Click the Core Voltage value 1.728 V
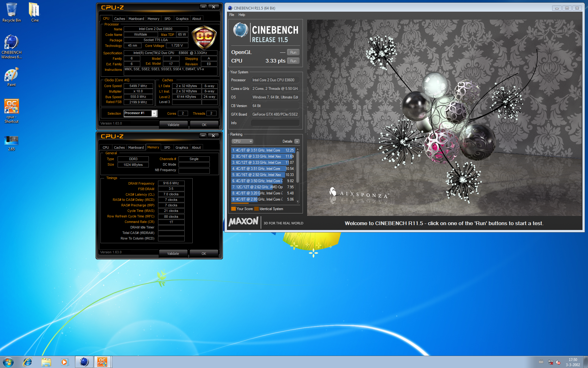 (x=177, y=46)
